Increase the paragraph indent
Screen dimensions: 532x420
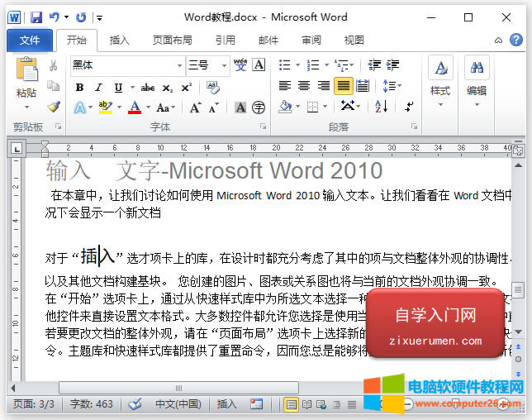click(x=392, y=64)
